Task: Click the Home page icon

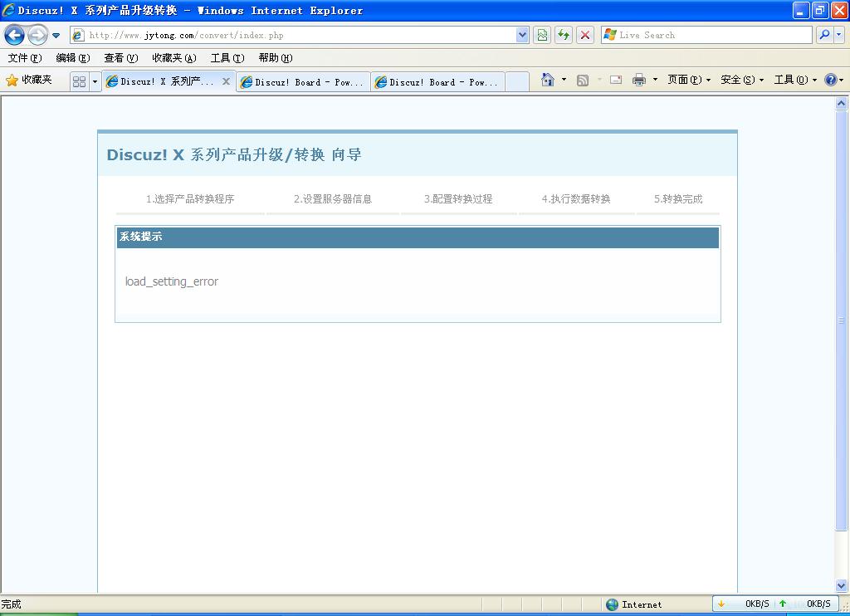Action: pyautogui.click(x=548, y=80)
